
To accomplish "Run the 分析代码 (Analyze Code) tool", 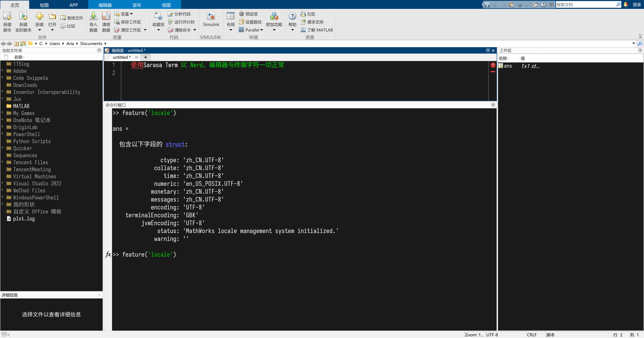I will click(x=179, y=14).
